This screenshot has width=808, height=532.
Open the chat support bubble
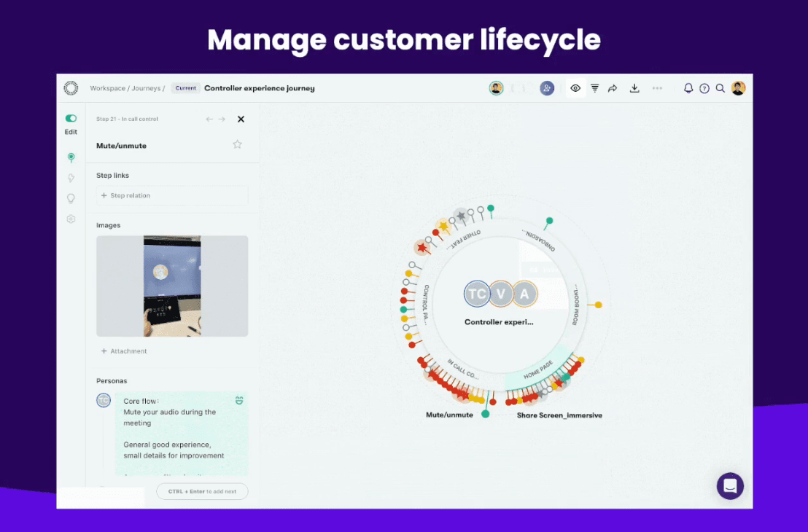click(730, 485)
